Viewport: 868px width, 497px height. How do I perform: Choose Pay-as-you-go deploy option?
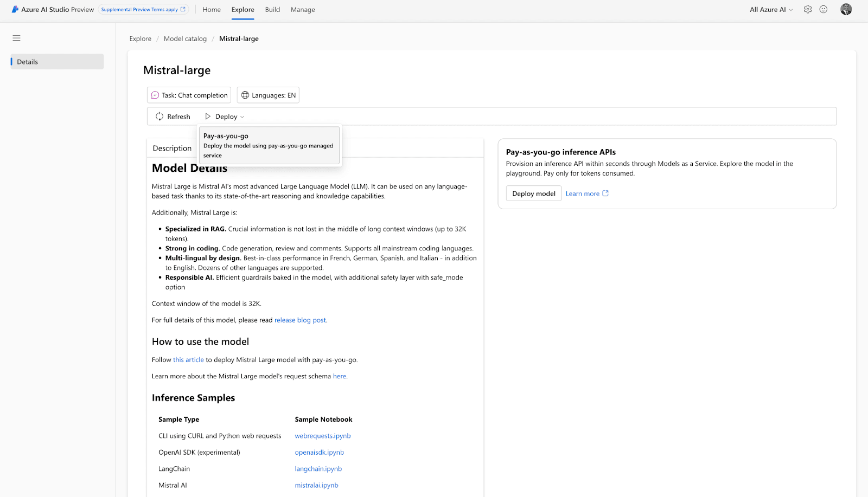(x=269, y=145)
